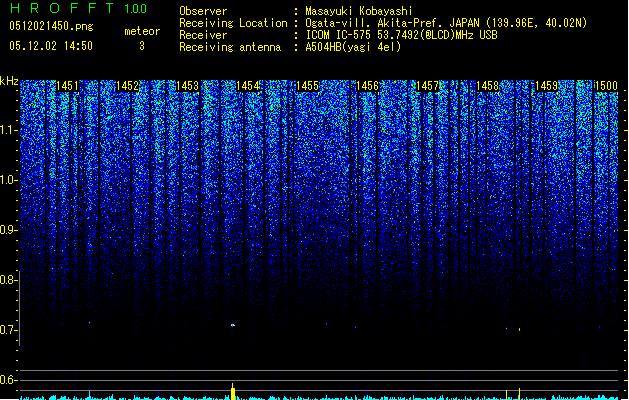Click the 1453 time marker
The width and height of the screenshot is (629, 400).
pyautogui.click(x=187, y=86)
